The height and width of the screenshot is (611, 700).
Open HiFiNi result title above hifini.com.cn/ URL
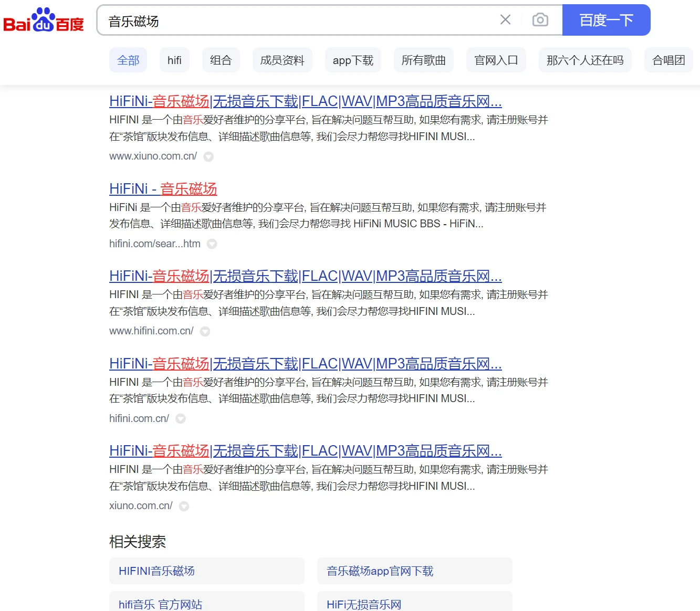(306, 363)
